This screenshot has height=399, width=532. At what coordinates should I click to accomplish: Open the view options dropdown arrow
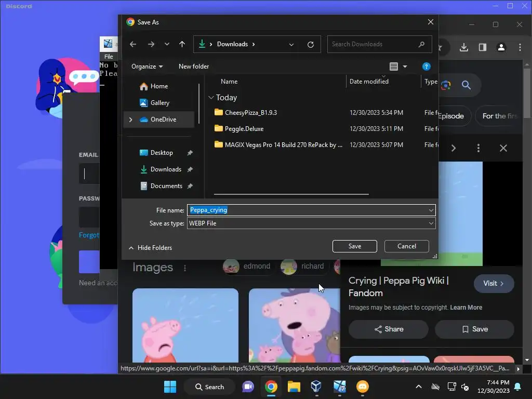pyautogui.click(x=405, y=66)
